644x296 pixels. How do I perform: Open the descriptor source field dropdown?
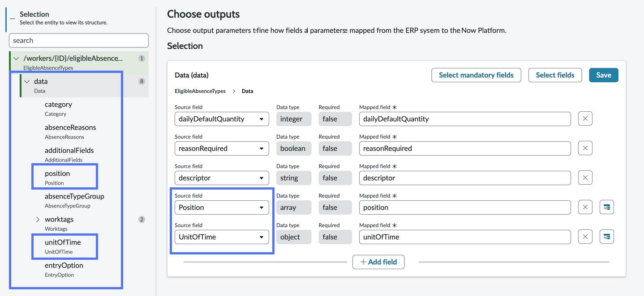pos(222,178)
